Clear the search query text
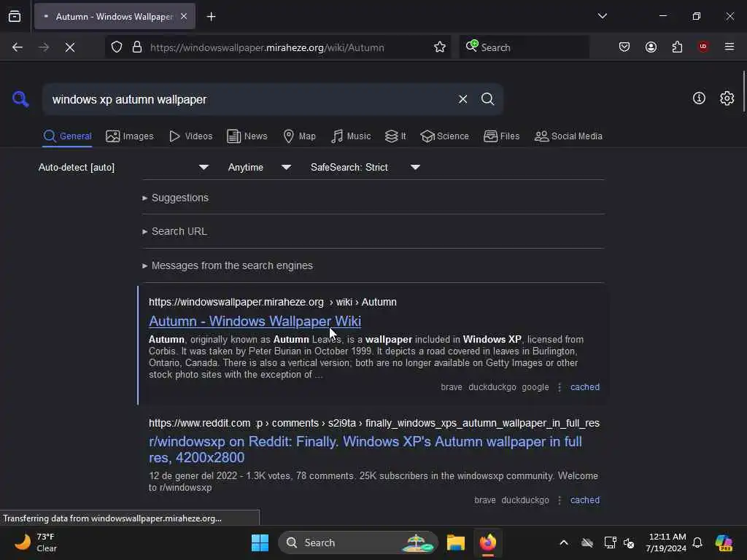747x560 pixels. 462,99
